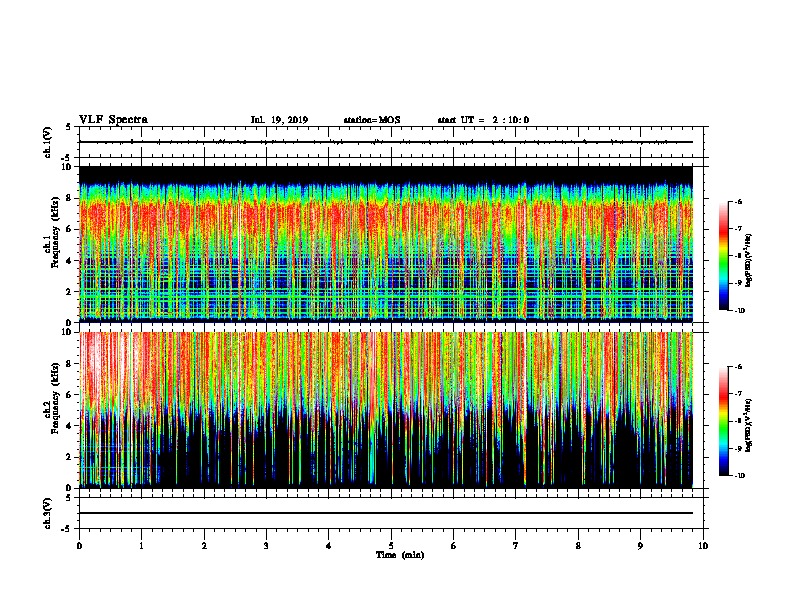Click the "station=MOS" header label
The image size is (792, 612).
tap(372, 120)
